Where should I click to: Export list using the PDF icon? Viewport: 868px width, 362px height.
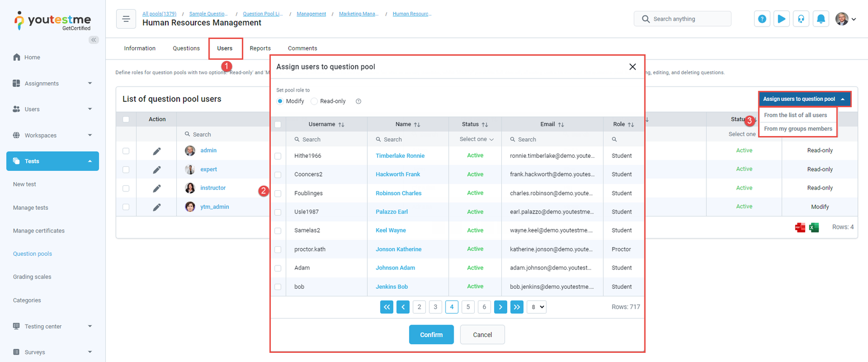[800, 228]
